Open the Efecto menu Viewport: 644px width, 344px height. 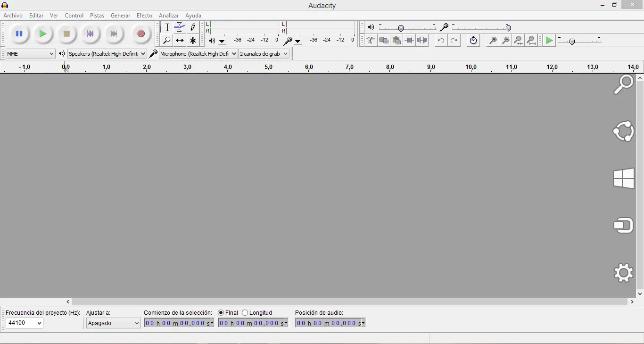tap(144, 16)
